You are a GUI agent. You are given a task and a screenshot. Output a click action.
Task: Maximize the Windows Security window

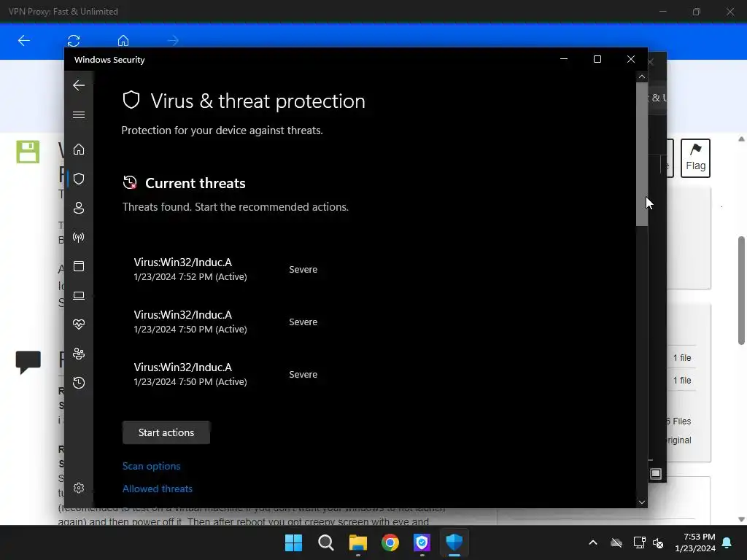point(597,59)
